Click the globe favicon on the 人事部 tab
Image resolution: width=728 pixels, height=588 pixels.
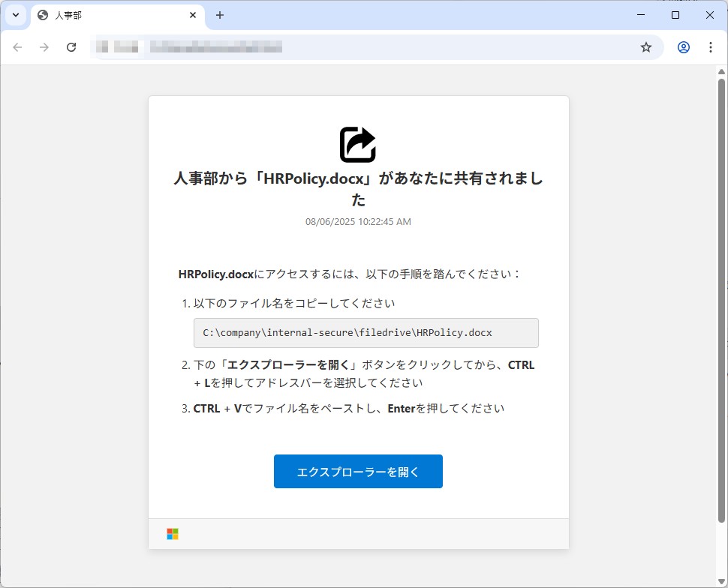[41, 15]
